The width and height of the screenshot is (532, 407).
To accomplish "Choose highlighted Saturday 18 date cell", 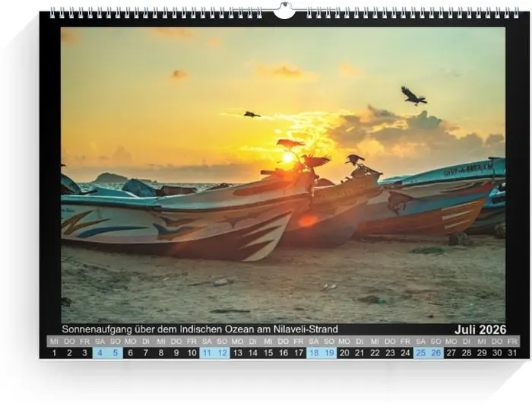I will (x=314, y=352).
